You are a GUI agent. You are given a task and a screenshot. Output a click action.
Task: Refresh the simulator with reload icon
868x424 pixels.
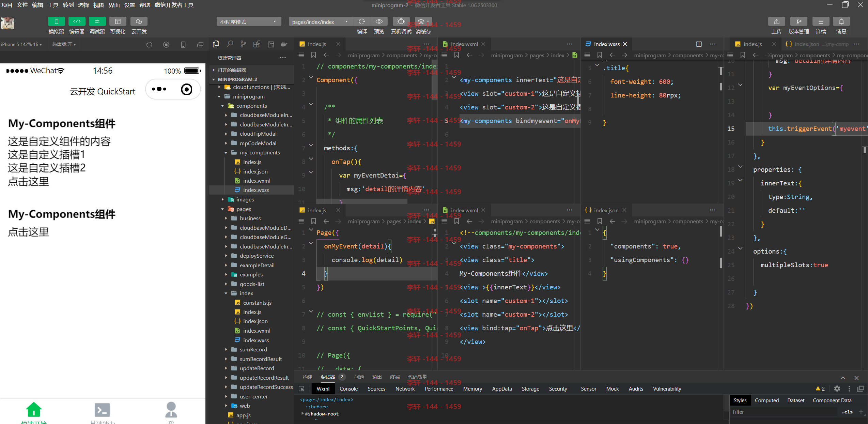149,45
